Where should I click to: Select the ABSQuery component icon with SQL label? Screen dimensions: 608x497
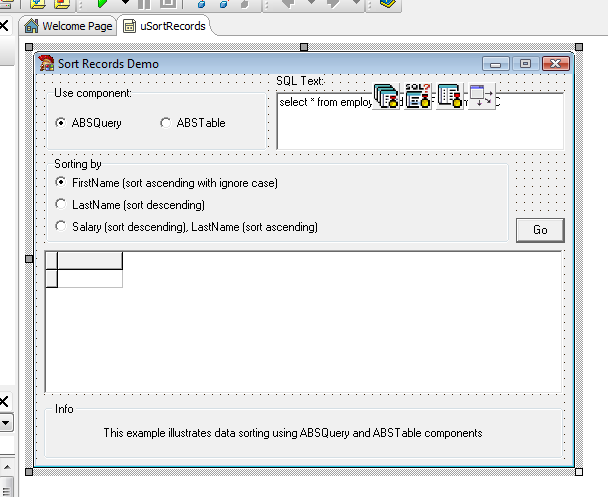coord(418,97)
